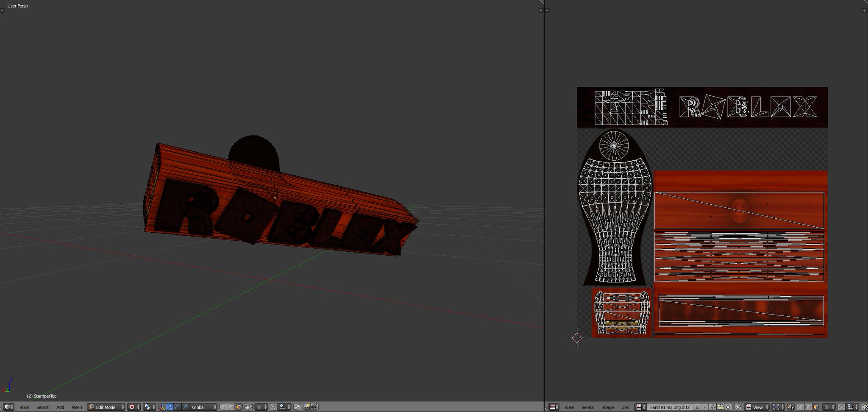Expand UV editor properties with the plus
The image size is (868, 412).
pos(865,10)
